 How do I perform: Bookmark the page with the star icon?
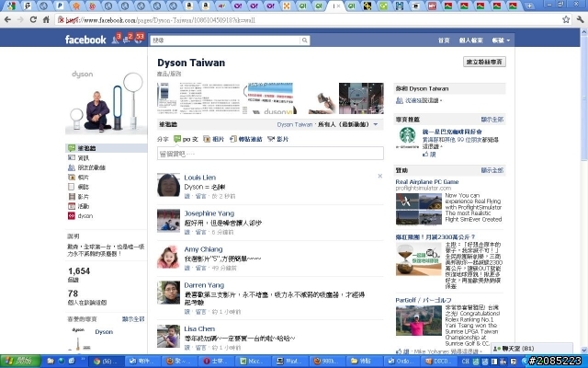566,19
